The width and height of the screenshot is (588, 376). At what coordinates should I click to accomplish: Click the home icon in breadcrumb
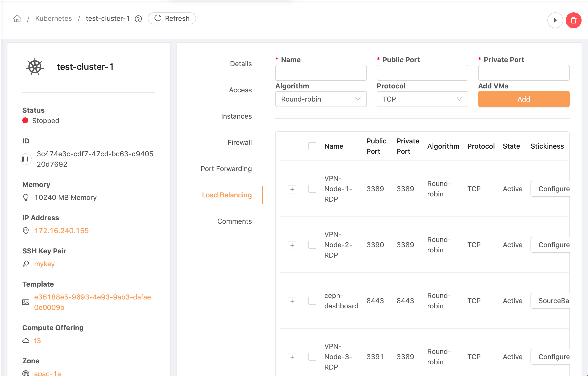tap(17, 19)
